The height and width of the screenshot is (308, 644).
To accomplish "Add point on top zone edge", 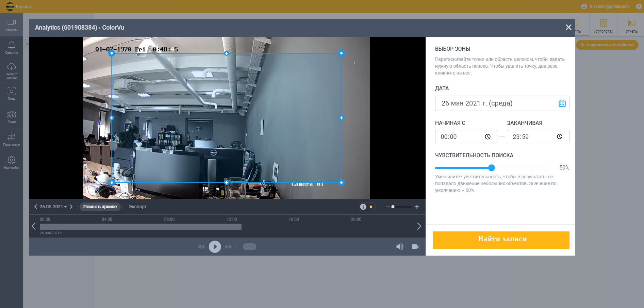I will (x=227, y=53).
